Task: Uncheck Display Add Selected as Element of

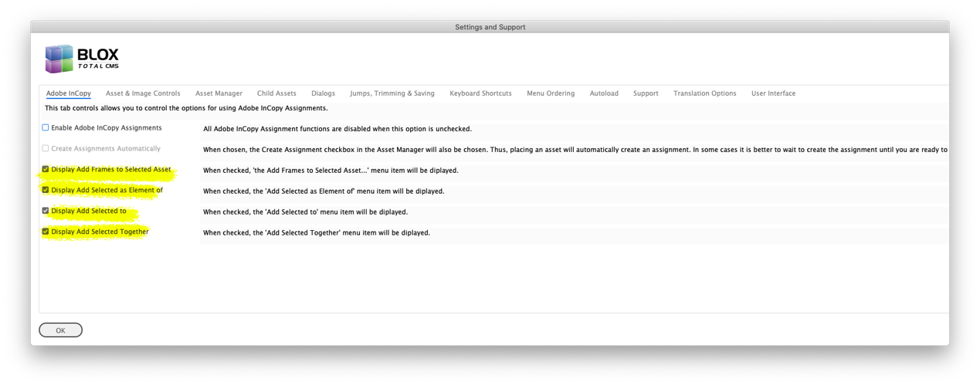Action: pos(46,190)
